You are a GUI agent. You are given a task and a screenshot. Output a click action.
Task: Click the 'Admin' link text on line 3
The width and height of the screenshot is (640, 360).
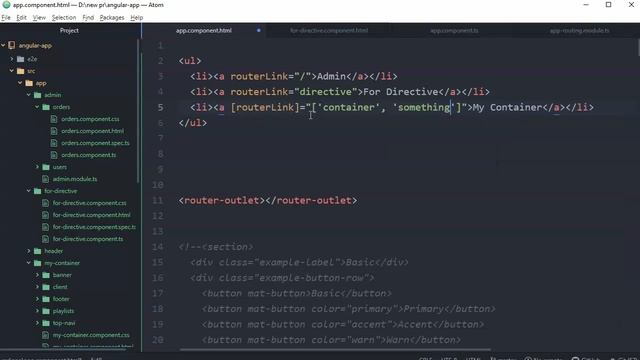331,76
